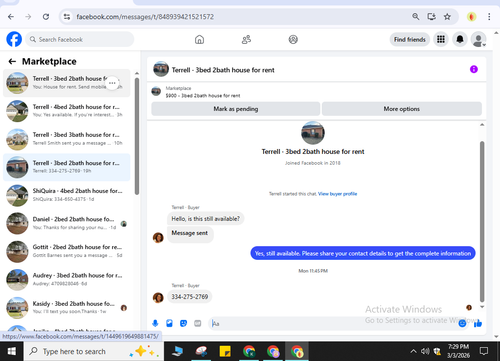Open the Terrell 4bed 2bath house conversation
The height and width of the screenshot is (361, 500).
(66, 111)
